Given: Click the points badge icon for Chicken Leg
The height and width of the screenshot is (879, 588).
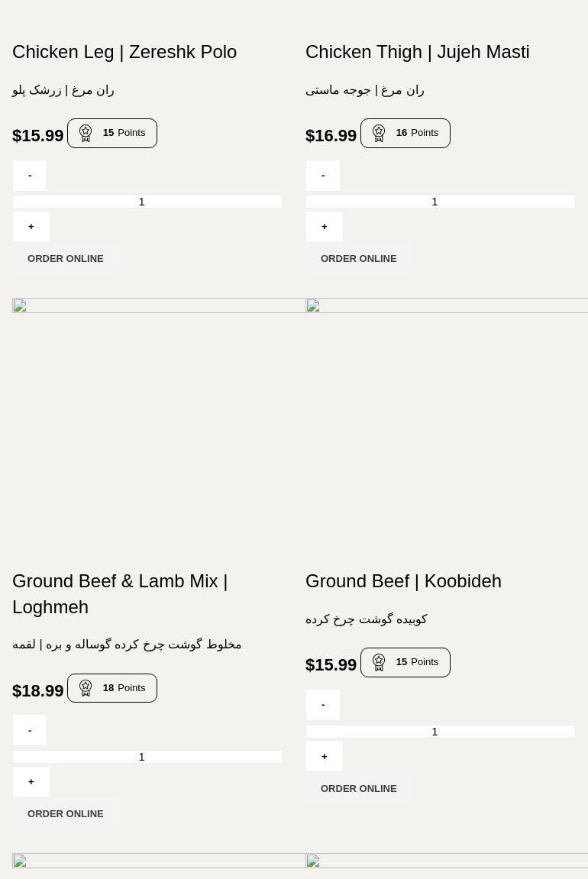Looking at the screenshot, I should [86, 133].
